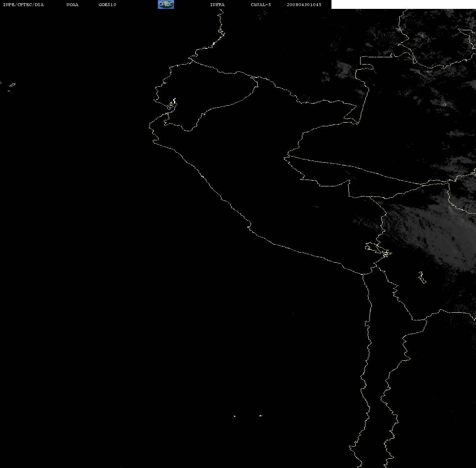Click the NOAA label in header
Image resolution: width=476 pixels, height=468 pixels.
point(72,4)
